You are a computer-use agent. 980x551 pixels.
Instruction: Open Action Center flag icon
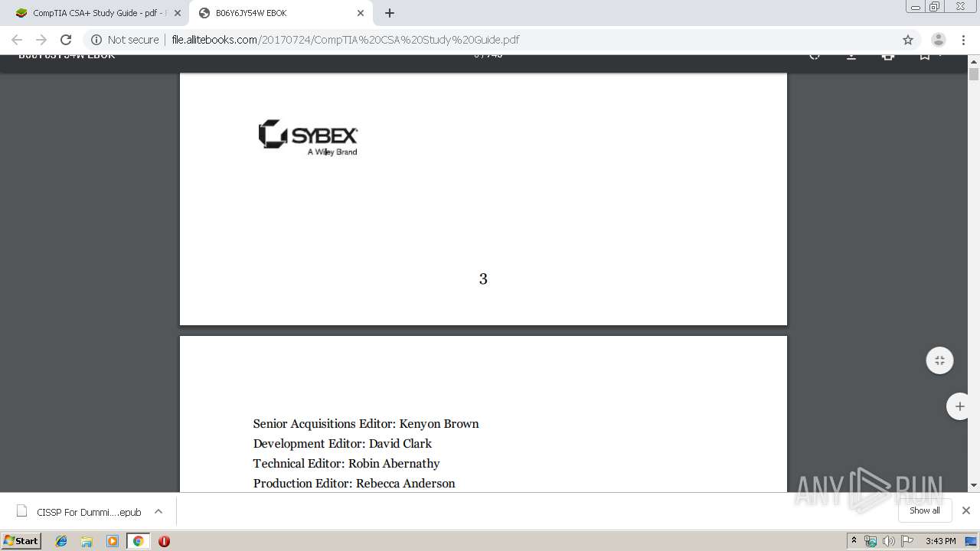[x=906, y=541]
